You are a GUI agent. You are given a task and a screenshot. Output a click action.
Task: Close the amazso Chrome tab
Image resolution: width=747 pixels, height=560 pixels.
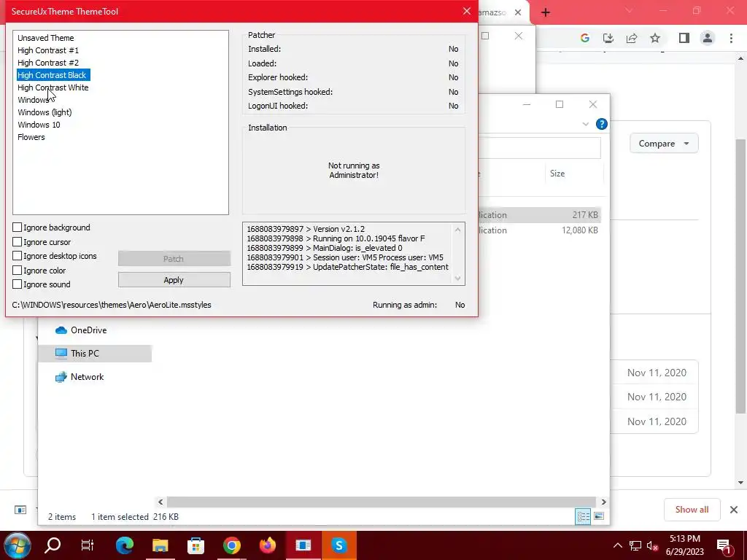(518, 13)
